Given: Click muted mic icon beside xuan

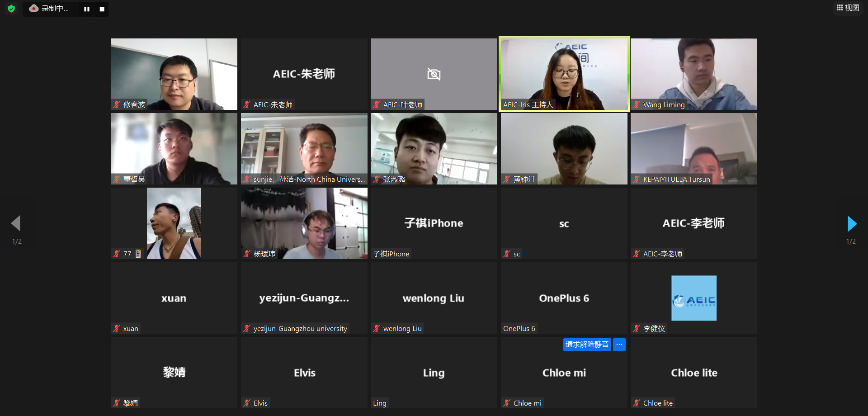Looking at the screenshot, I should point(117,329).
